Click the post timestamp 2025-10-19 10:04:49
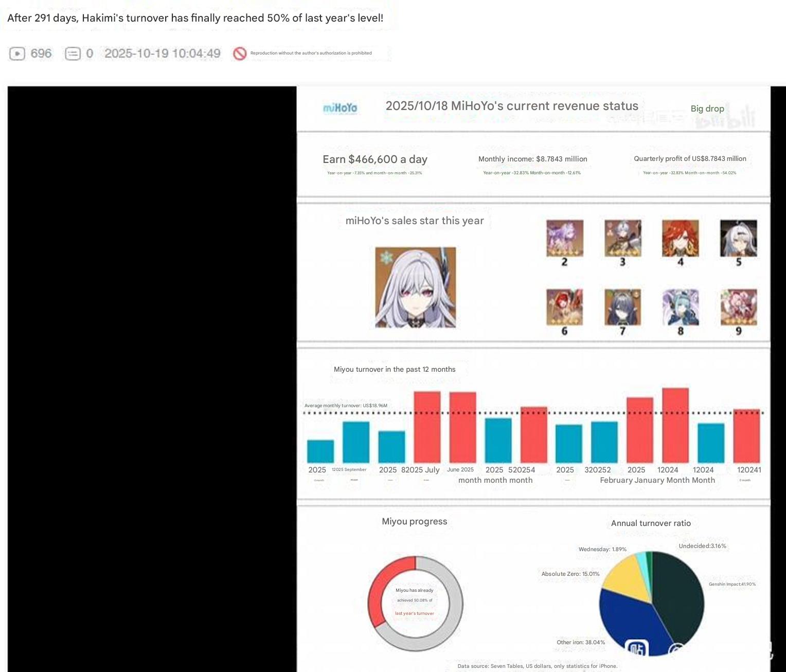786x672 pixels. (163, 53)
